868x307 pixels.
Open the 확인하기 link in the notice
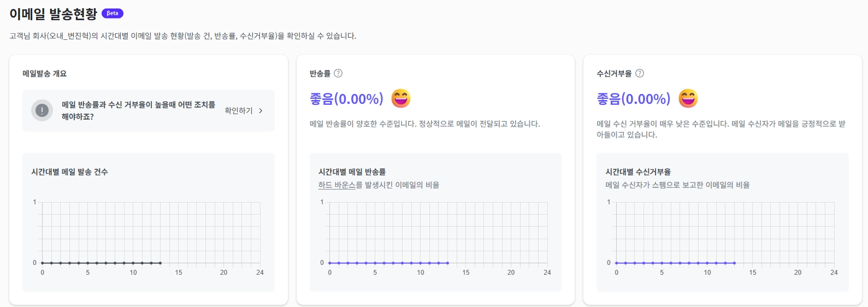point(239,110)
